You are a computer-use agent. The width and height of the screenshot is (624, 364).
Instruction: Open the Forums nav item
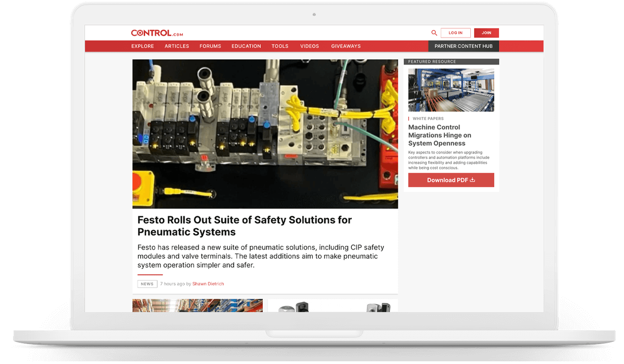pos(210,46)
